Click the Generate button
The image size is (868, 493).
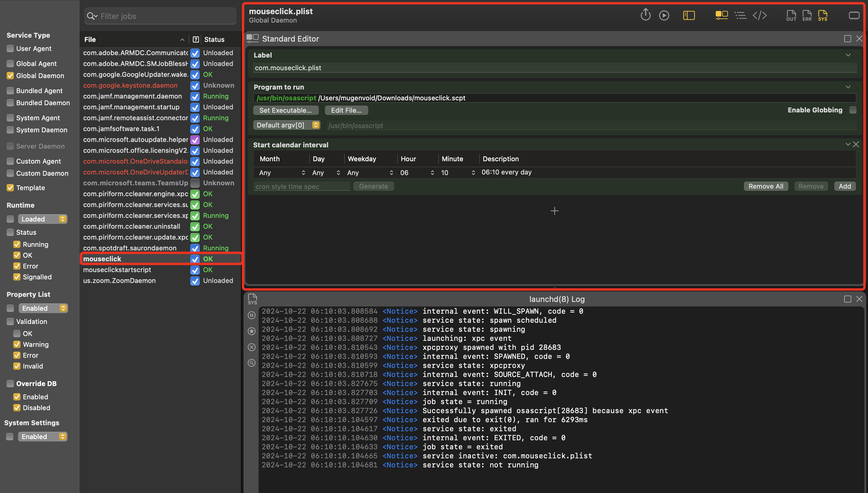point(373,186)
